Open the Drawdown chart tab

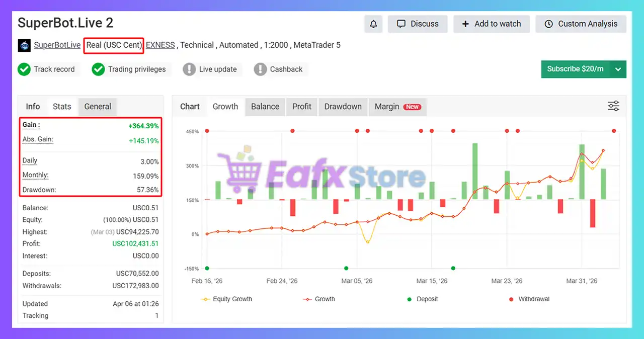[x=343, y=107]
